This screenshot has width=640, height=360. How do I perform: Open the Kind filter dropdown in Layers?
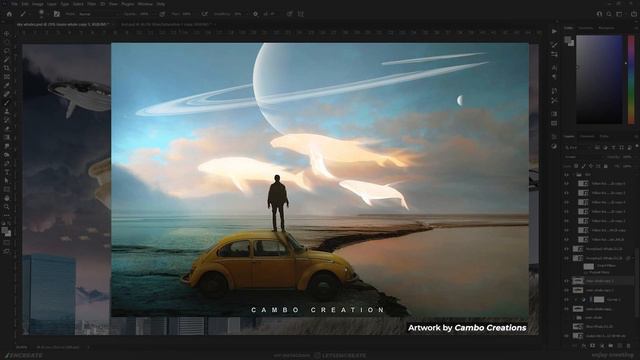click(578, 147)
